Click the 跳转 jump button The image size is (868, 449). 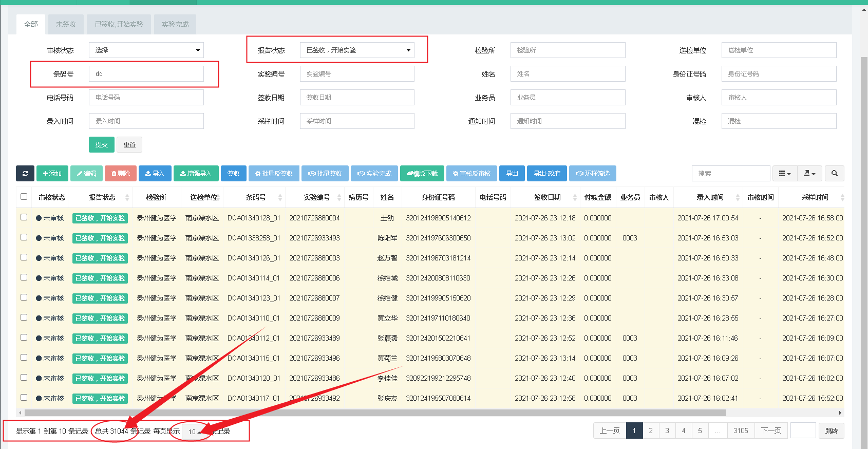pos(831,431)
